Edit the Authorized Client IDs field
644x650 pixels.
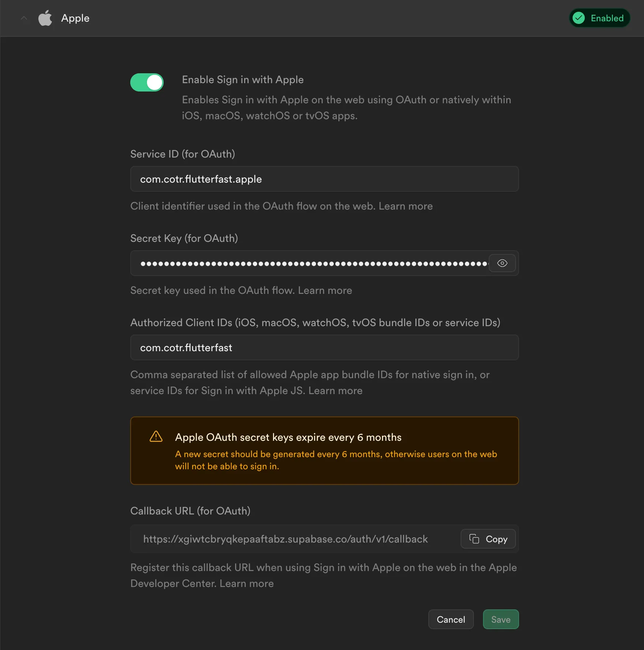click(324, 347)
